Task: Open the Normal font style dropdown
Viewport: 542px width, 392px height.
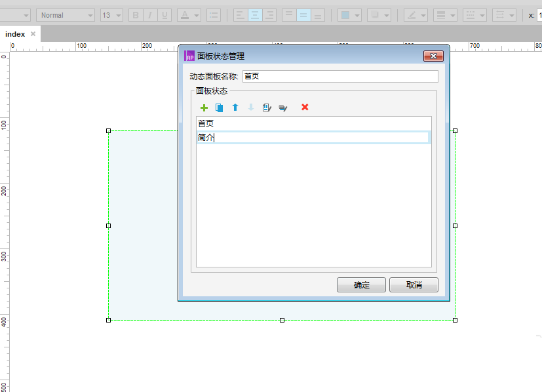Action: tap(66, 15)
